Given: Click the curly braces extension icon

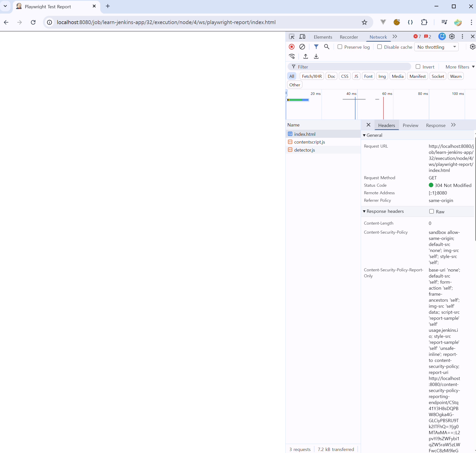Looking at the screenshot, I should [410, 22].
